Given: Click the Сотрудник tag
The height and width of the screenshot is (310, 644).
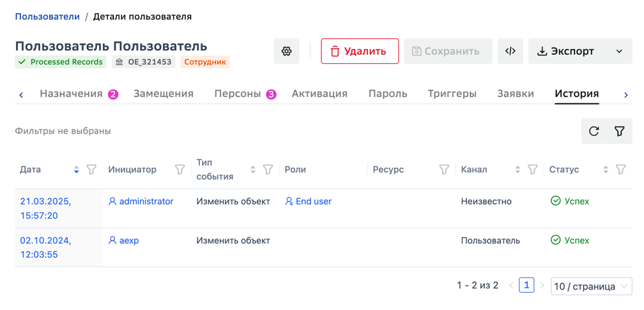Looking at the screenshot, I should coord(205,62).
